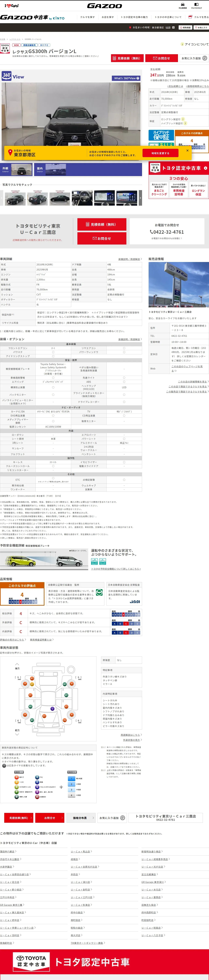Expand 支払総額とは link
Viewport: 209px width, 980px height.
click(175, 86)
